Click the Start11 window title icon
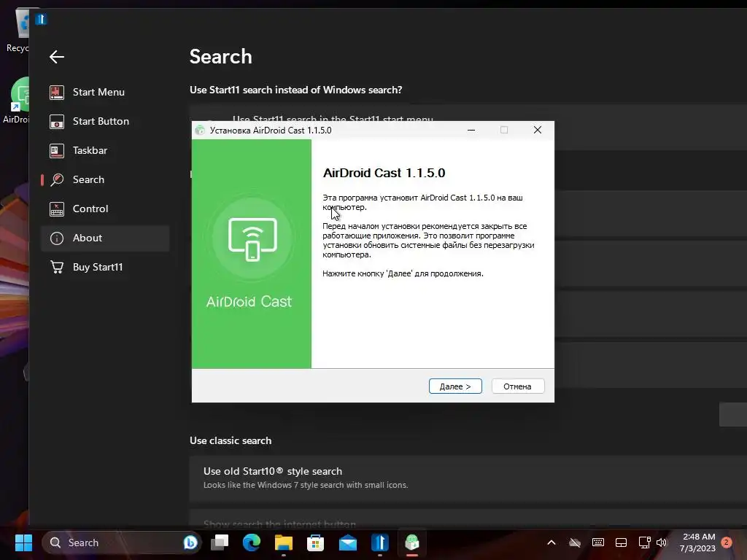 tap(41, 19)
